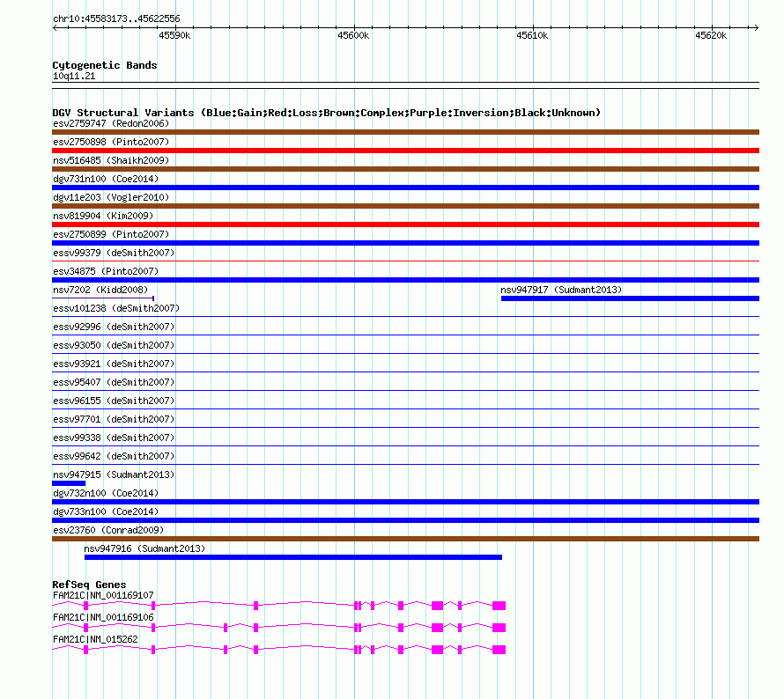Open the nsv516485 (Shaikh2009) variant label
784x699 pixels.
click(111, 160)
